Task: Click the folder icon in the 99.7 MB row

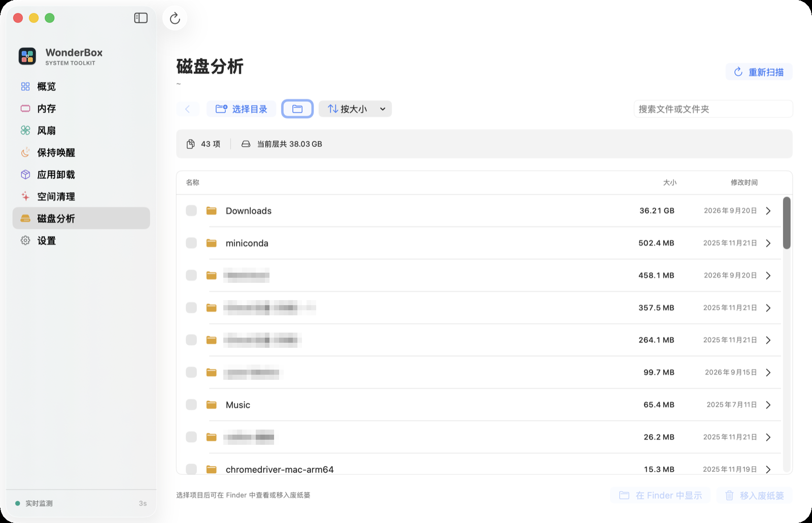Action: (212, 372)
